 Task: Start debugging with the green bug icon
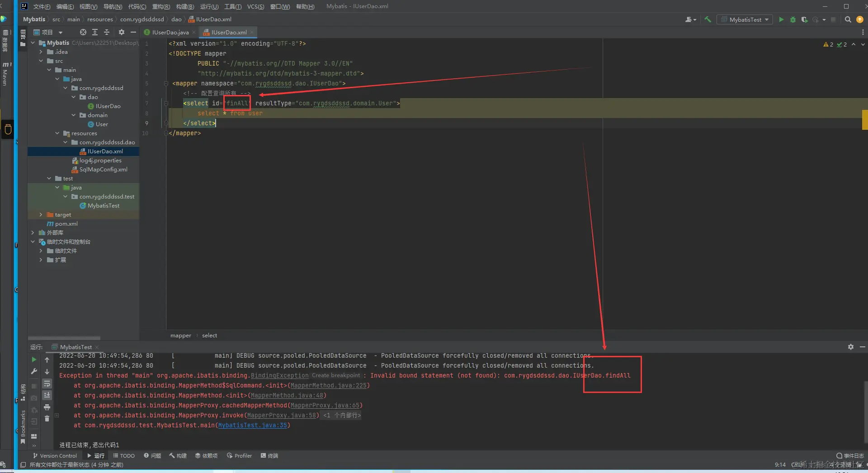793,19
